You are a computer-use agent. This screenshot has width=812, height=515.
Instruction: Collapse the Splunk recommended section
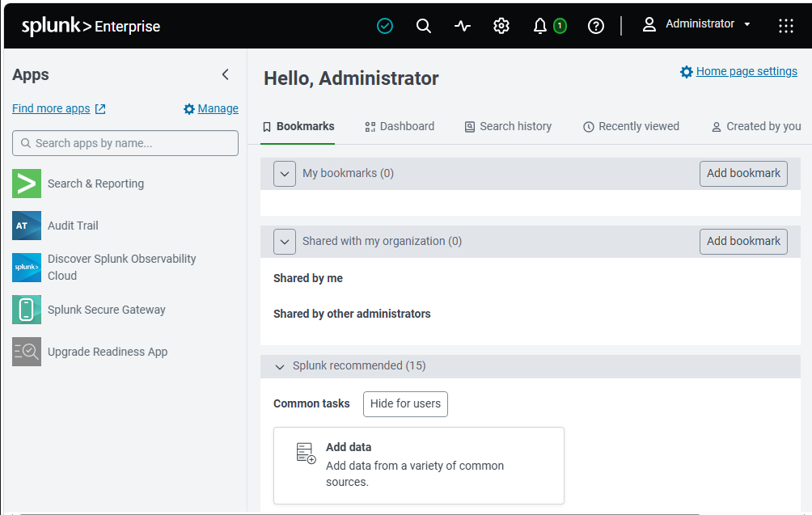[x=280, y=366]
